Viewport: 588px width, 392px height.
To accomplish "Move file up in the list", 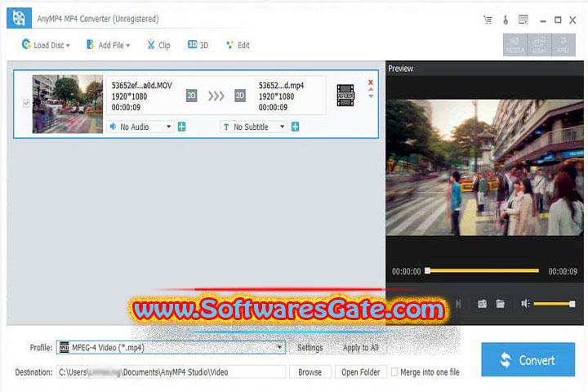I will 371,89.
